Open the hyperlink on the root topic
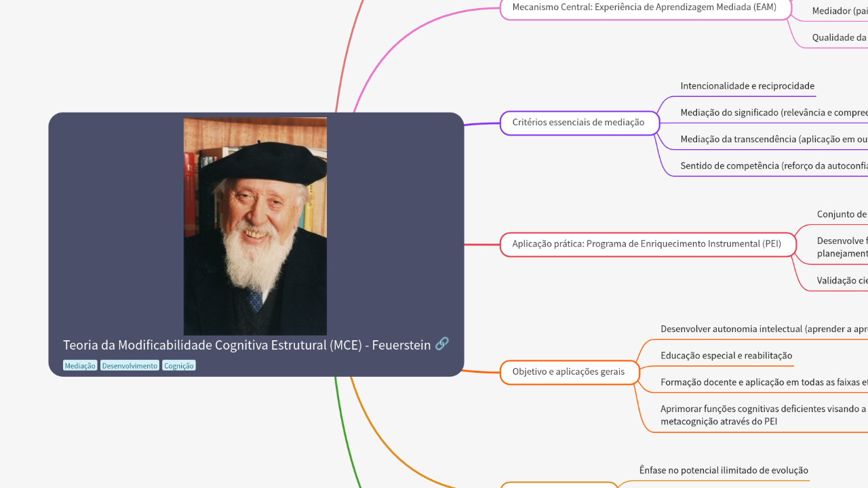This screenshot has height=488, width=868. [441, 344]
